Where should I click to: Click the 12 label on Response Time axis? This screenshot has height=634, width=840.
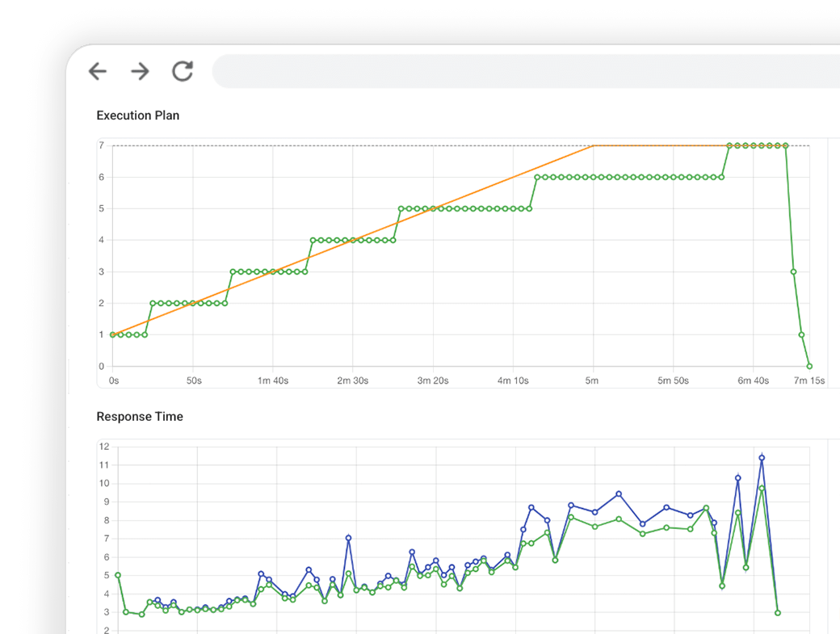(x=104, y=447)
